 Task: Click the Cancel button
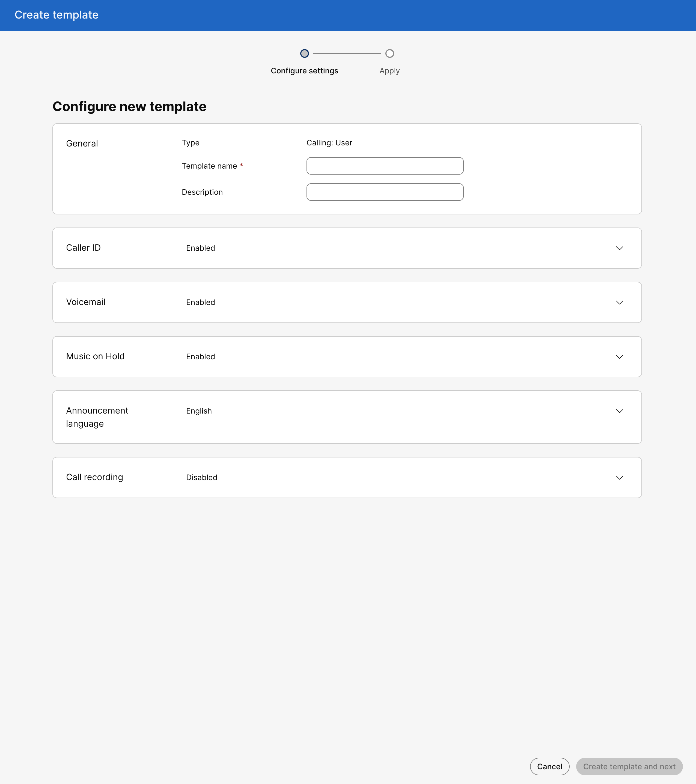tap(549, 766)
